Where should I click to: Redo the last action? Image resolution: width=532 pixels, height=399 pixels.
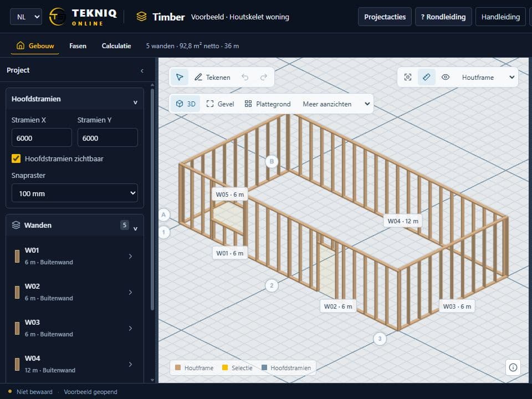pyautogui.click(x=264, y=78)
